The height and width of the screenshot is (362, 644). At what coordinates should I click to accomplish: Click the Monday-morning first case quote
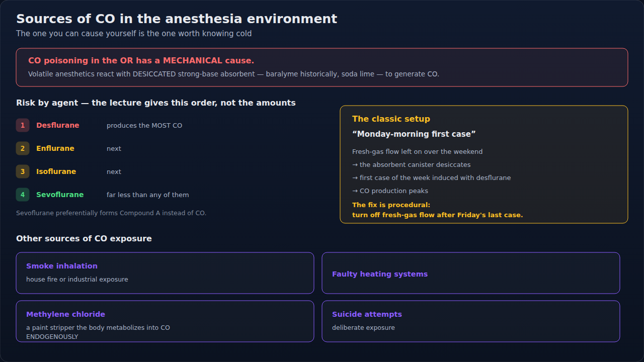tap(414, 134)
